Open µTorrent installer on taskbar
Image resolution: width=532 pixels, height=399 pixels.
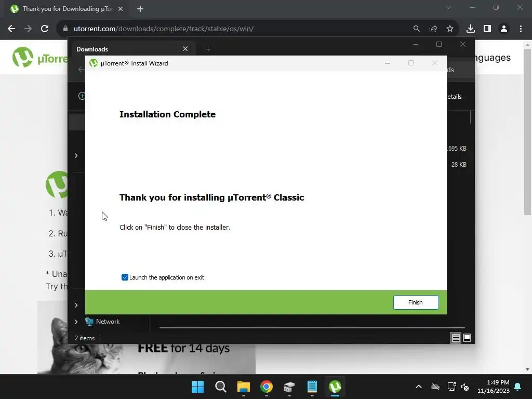335,387
